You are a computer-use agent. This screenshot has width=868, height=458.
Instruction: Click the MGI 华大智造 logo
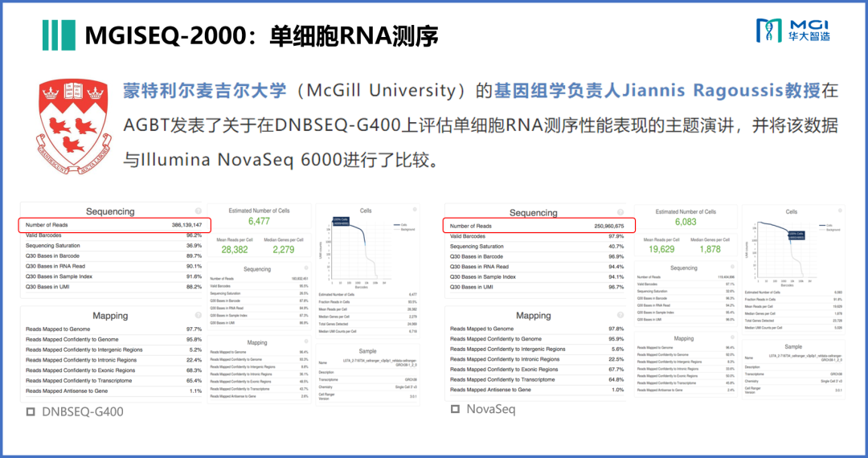coord(793,31)
